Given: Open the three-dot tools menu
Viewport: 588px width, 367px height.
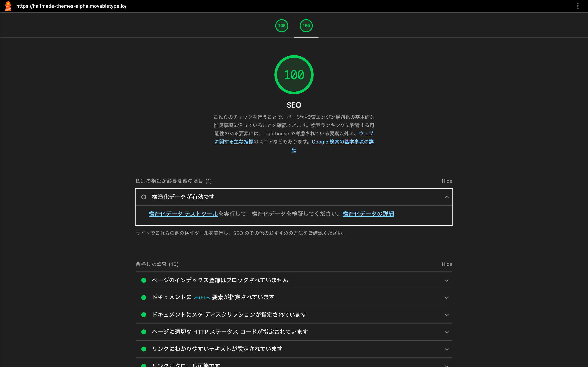Looking at the screenshot, I should coord(578,6).
